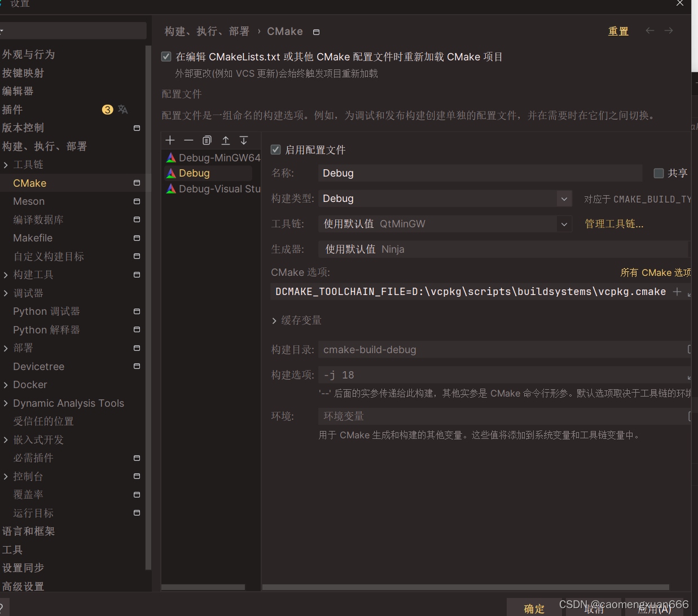The height and width of the screenshot is (616, 698).
Task: Select Meson in the settings sidebar
Action: pos(29,201)
